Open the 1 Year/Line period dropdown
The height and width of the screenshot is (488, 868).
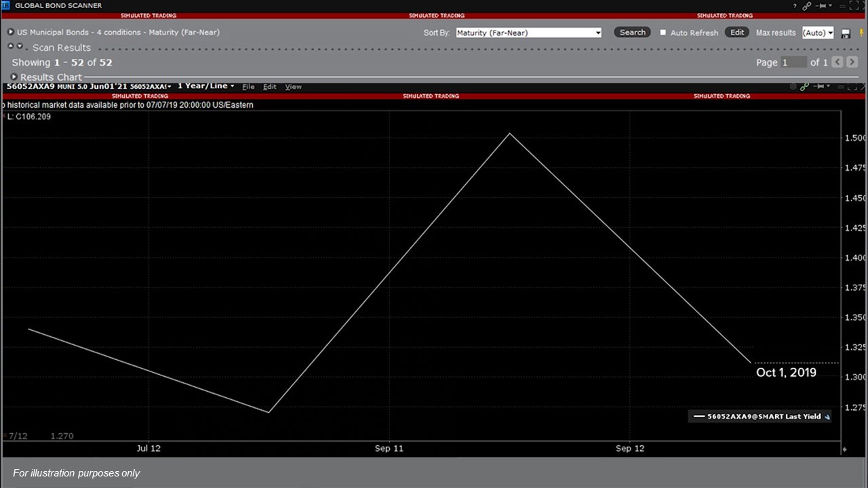click(205, 86)
